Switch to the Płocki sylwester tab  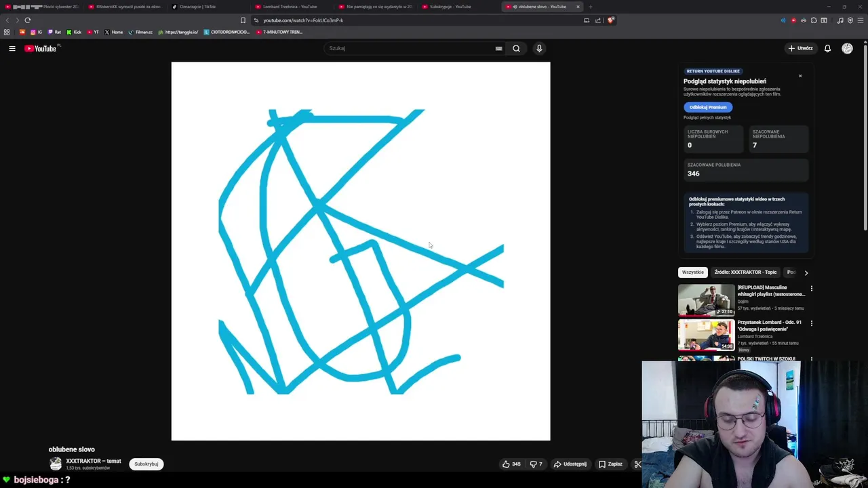tap(41, 7)
